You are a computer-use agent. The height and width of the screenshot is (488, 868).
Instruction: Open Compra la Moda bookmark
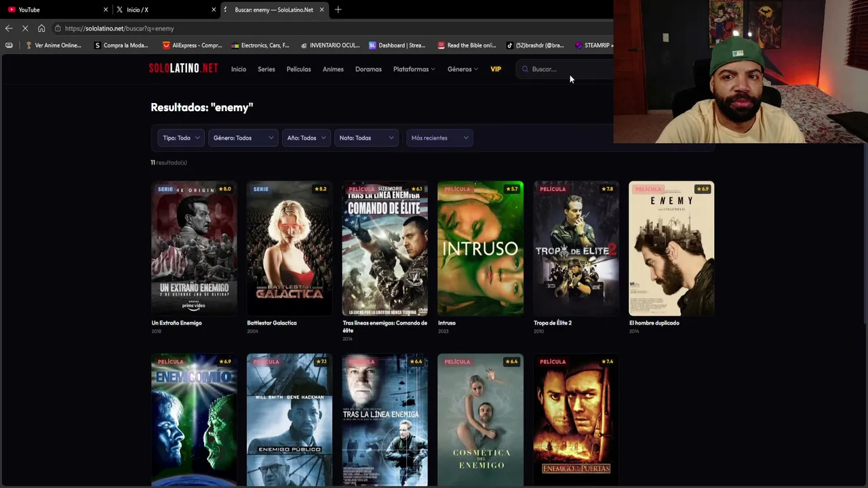[121, 45]
